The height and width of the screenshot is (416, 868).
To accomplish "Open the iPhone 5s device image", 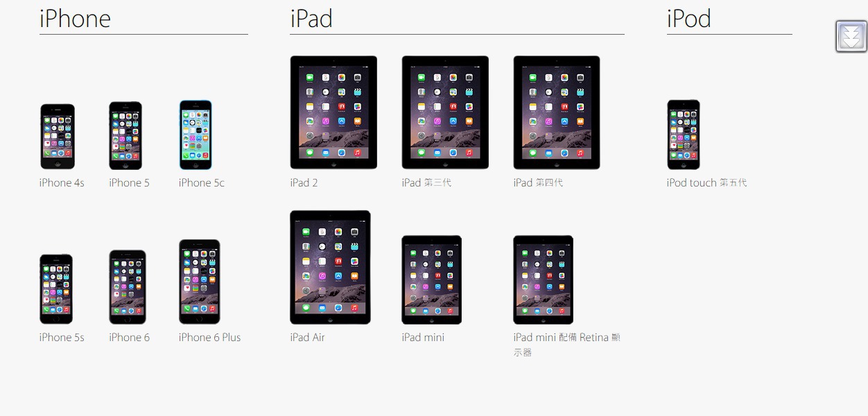I will point(56,289).
